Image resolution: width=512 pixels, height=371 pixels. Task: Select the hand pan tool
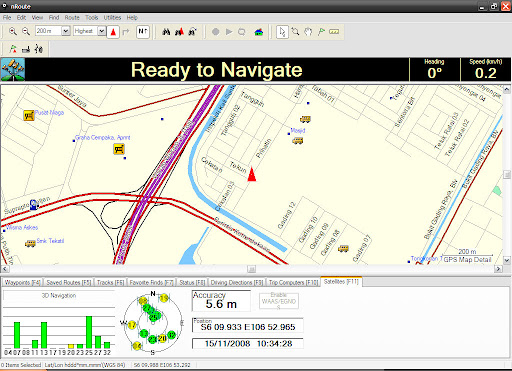point(308,32)
